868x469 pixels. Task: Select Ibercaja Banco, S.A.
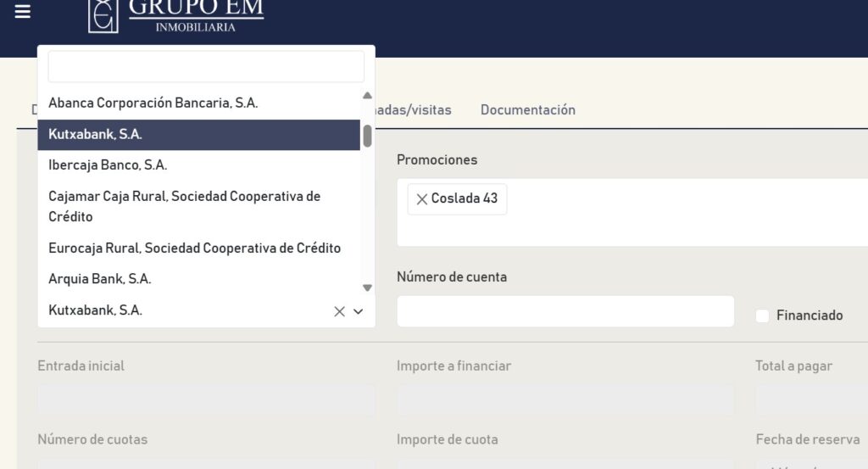[x=198, y=165]
